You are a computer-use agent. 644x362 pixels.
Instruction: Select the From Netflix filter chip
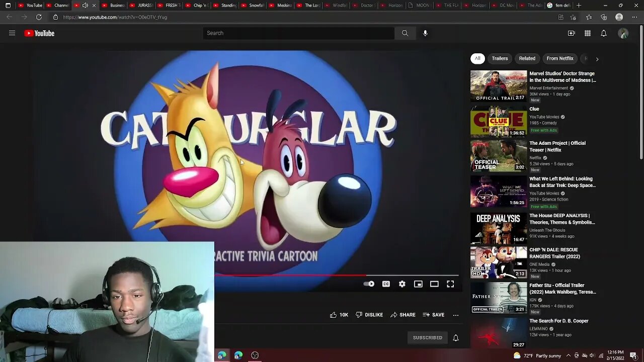[x=560, y=58]
